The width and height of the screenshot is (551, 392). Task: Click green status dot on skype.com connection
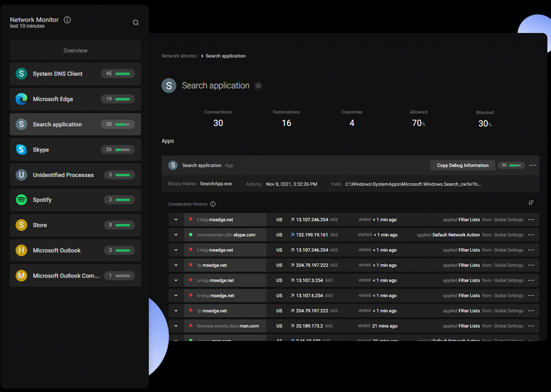click(x=191, y=234)
